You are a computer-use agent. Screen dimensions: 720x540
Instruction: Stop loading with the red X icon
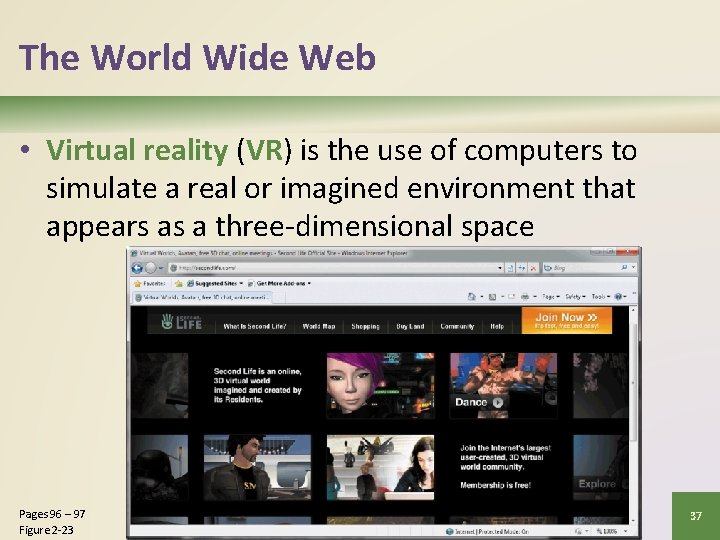533,268
